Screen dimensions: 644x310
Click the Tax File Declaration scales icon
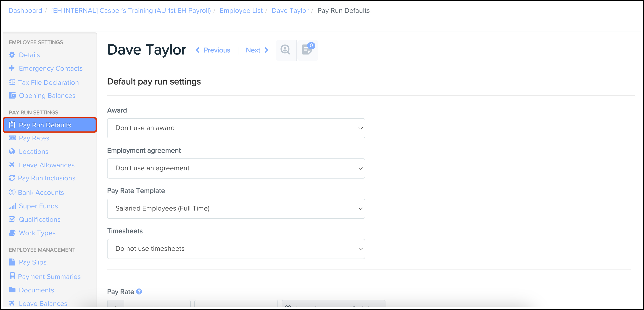(x=12, y=82)
